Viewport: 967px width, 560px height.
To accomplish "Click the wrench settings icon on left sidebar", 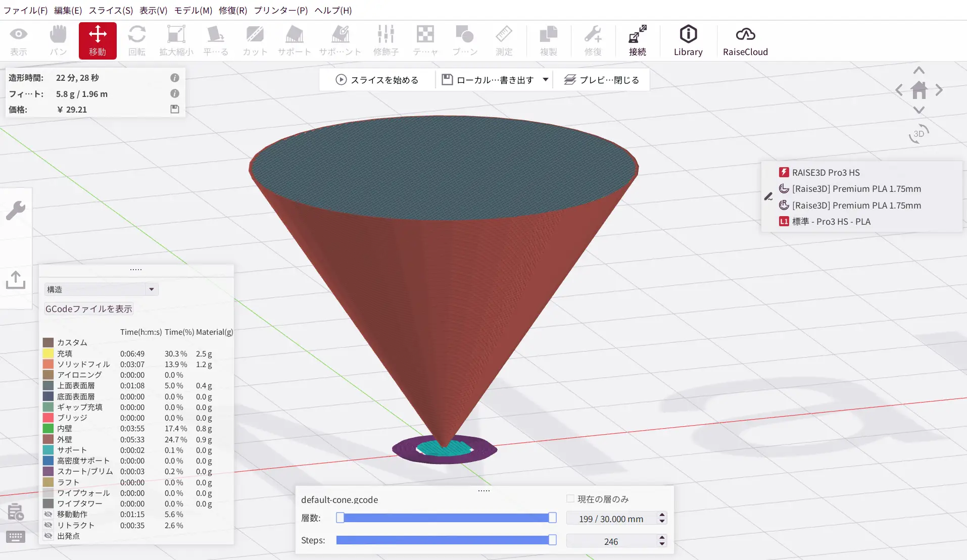I will coord(16,210).
